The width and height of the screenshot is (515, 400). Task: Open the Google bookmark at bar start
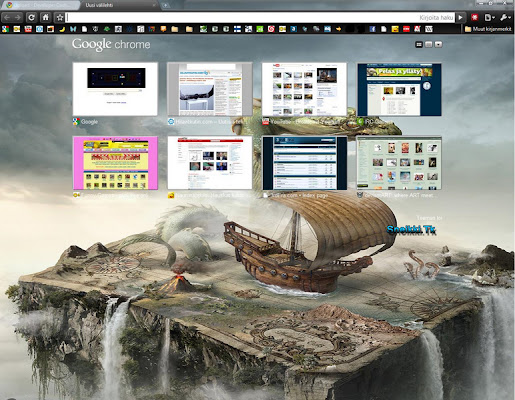(5, 29)
